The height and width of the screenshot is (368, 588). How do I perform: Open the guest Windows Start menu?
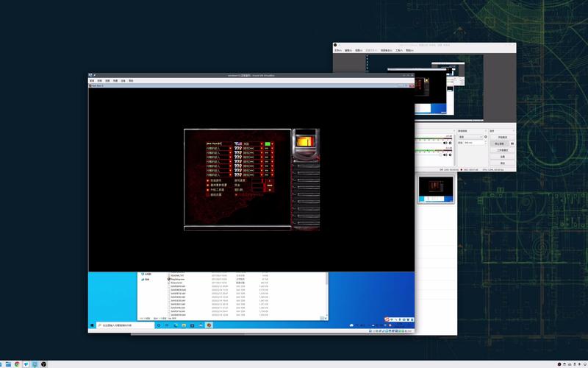pos(93,325)
